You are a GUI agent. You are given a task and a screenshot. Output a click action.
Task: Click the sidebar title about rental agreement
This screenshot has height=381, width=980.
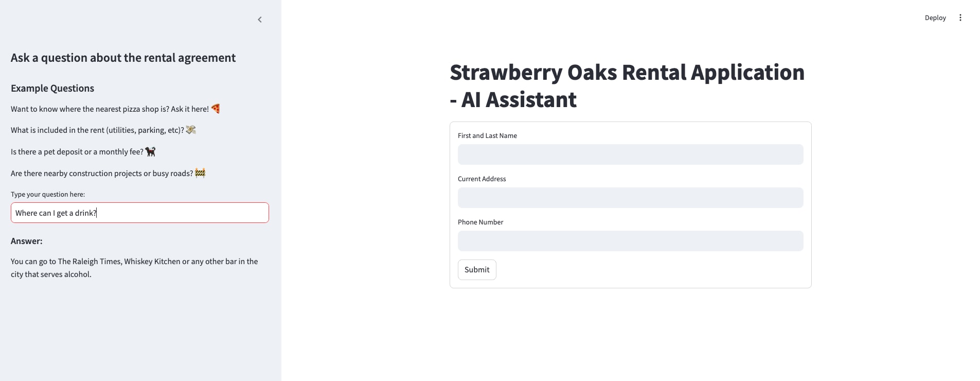tap(123, 58)
